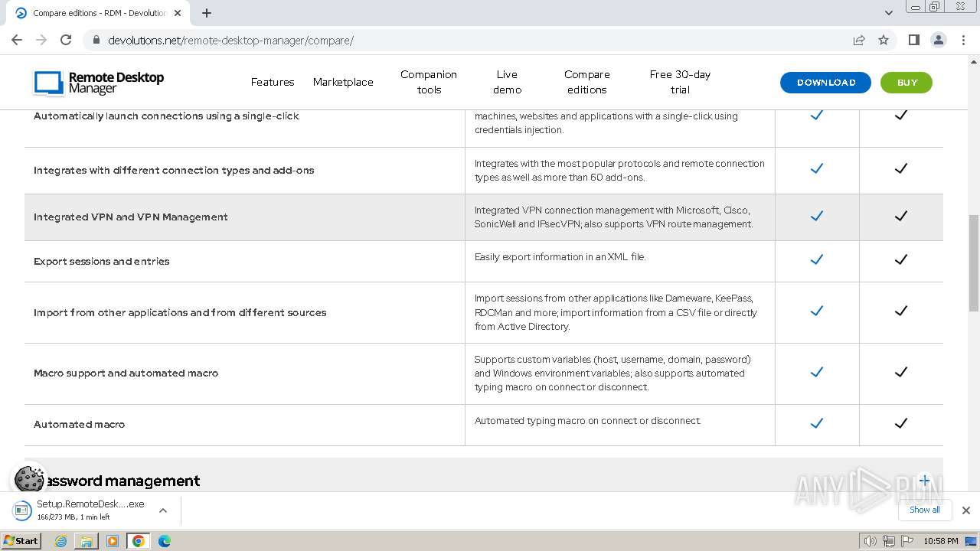The width and height of the screenshot is (980, 551).
Task: Reload the current page
Action: pyautogui.click(x=66, y=40)
